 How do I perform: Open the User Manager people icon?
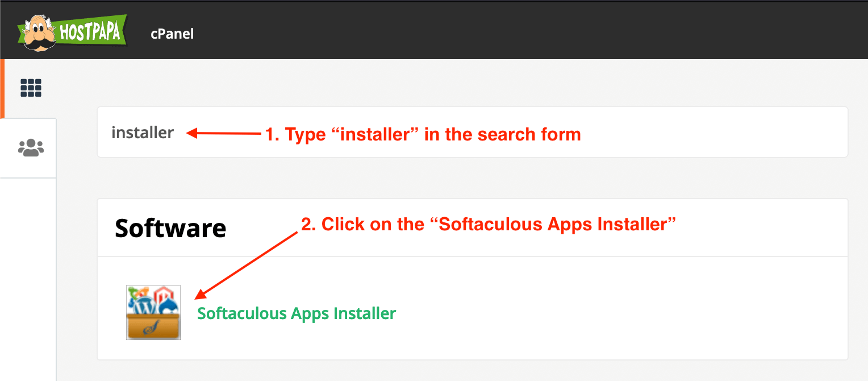pyautogui.click(x=31, y=148)
